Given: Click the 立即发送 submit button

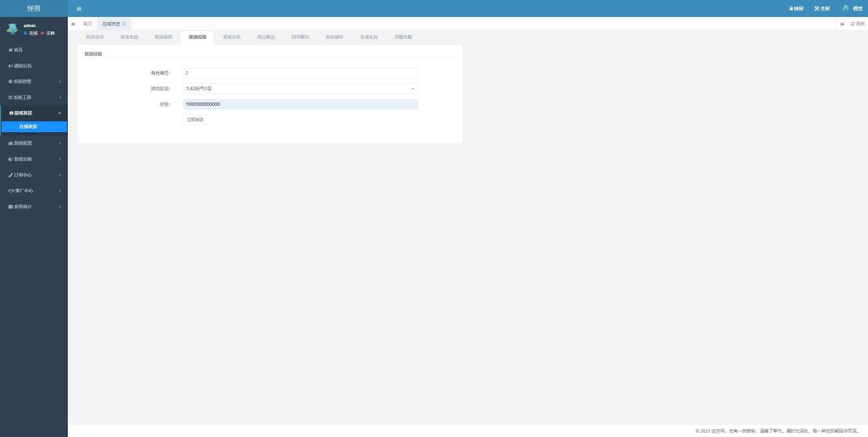Looking at the screenshot, I should click(x=194, y=119).
